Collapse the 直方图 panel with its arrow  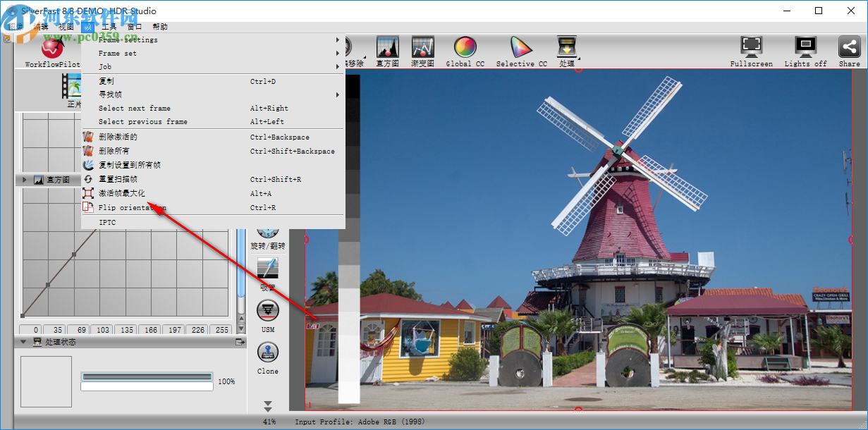click(23, 180)
